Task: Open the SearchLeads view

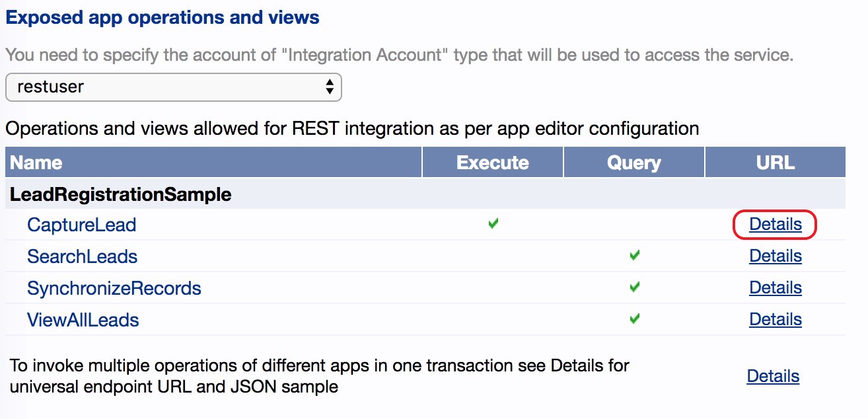Action: click(82, 256)
